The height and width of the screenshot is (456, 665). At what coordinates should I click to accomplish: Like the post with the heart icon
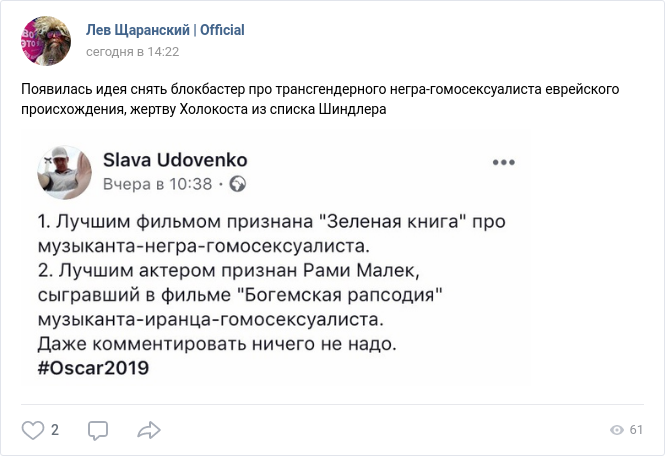tap(33, 430)
